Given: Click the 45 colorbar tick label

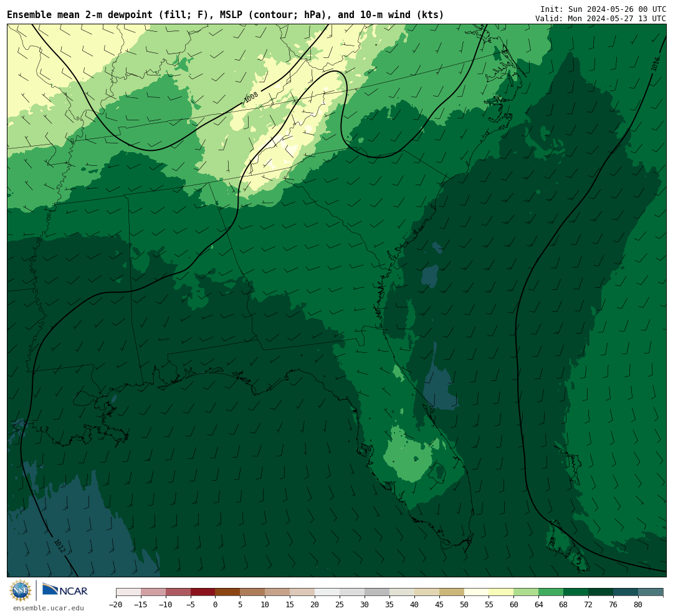Looking at the screenshot, I should tap(439, 604).
